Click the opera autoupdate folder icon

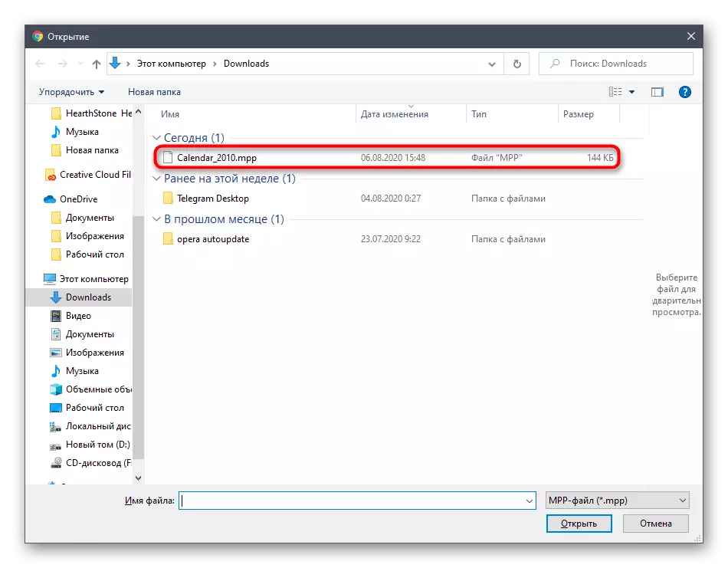point(168,238)
